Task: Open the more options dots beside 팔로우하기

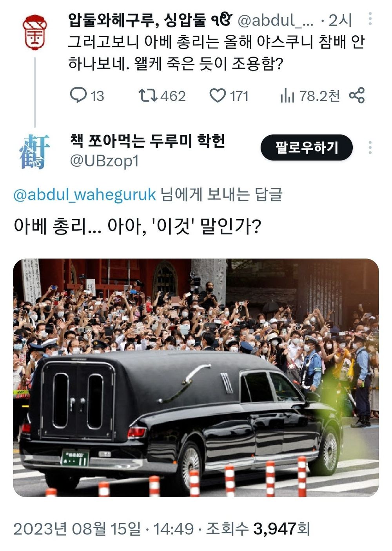Action: [x=370, y=147]
